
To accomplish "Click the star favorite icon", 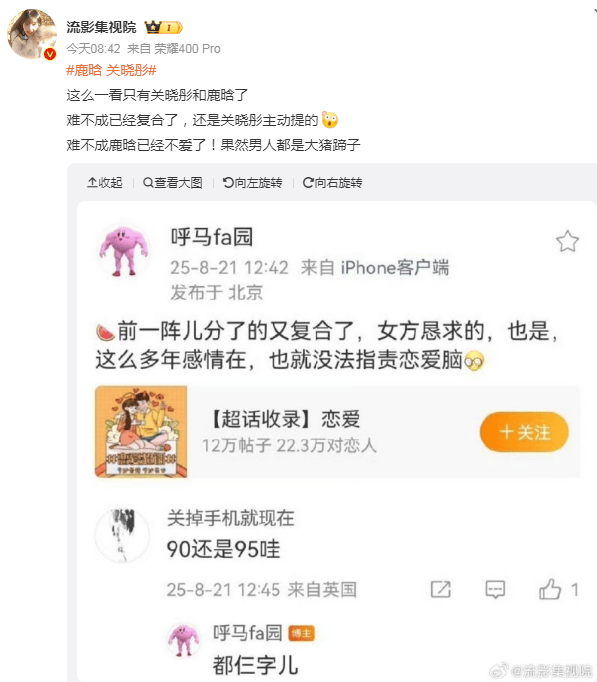I will tap(567, 241).
